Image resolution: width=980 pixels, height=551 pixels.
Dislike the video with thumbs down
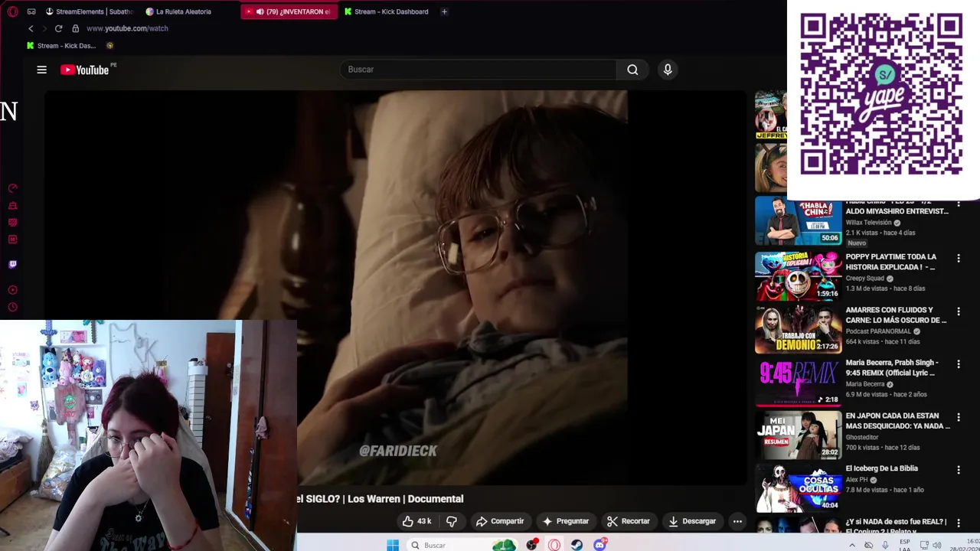point(452,521)
